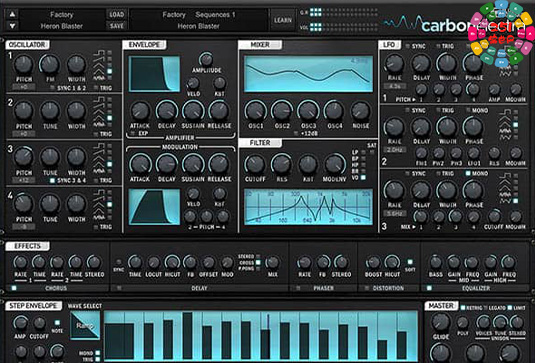Toggle SYNC 1 & 2 oscillator switch

click(52, 88)
